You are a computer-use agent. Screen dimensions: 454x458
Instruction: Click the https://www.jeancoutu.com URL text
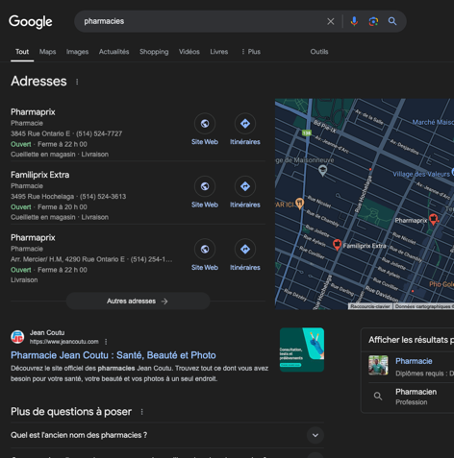64,342
